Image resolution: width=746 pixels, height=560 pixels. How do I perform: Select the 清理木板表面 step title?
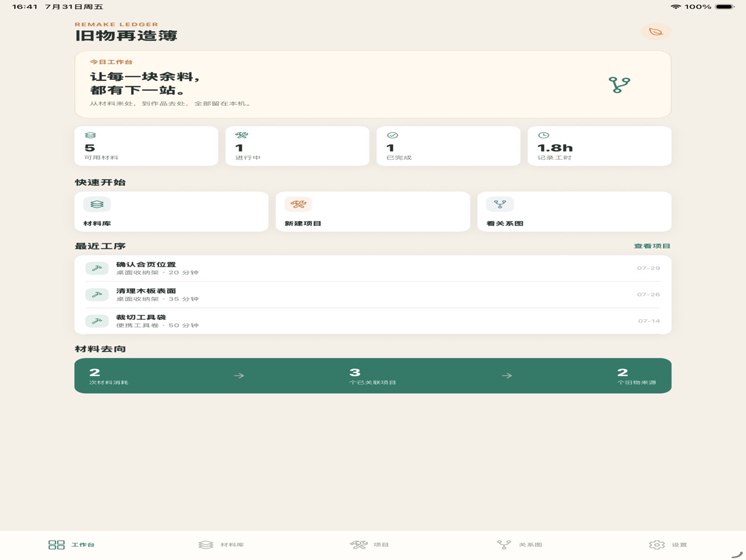coord(146,291)
